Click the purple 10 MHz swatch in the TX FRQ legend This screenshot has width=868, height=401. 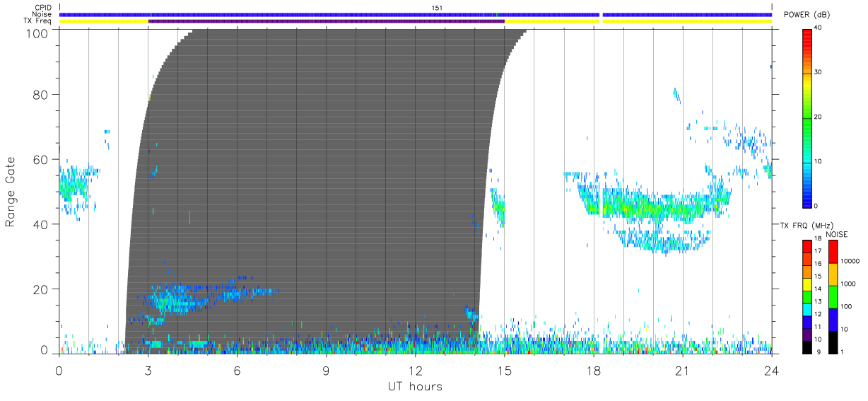point(807,335)
